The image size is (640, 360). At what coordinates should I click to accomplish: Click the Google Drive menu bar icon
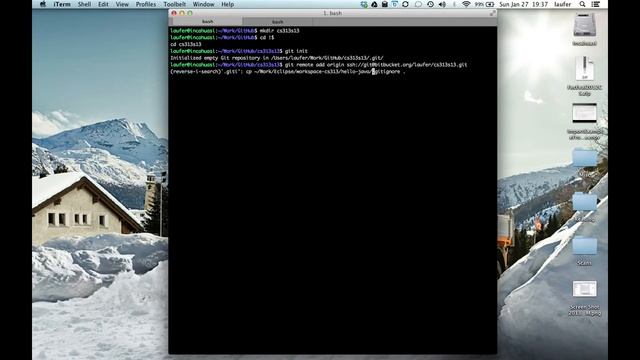[x=374, y=4]
